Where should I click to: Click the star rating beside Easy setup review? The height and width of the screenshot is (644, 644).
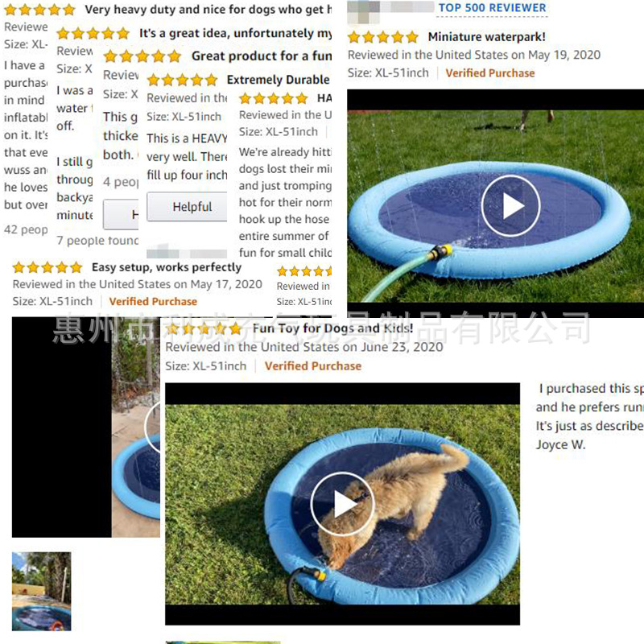47,268
